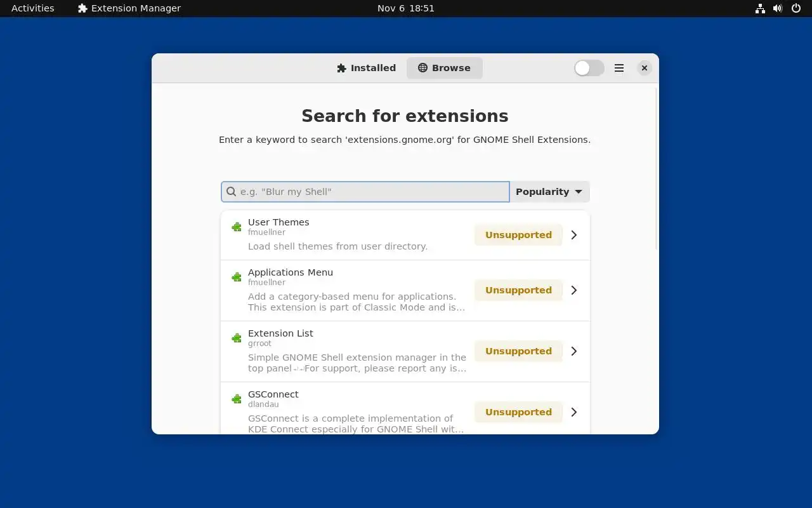
Task: Click the User Themes puzzle icon
Action: point(237,227)
